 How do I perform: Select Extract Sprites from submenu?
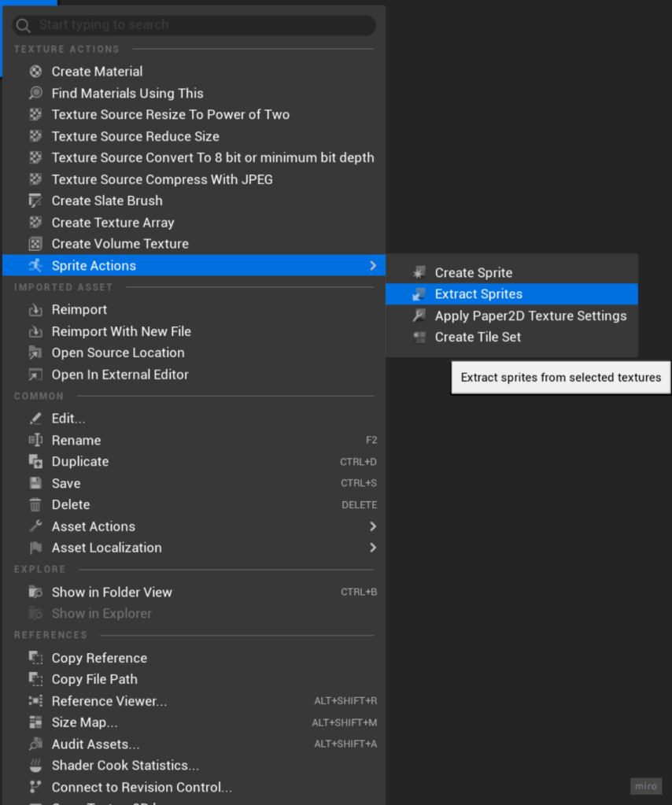click(x=478, y=294)
